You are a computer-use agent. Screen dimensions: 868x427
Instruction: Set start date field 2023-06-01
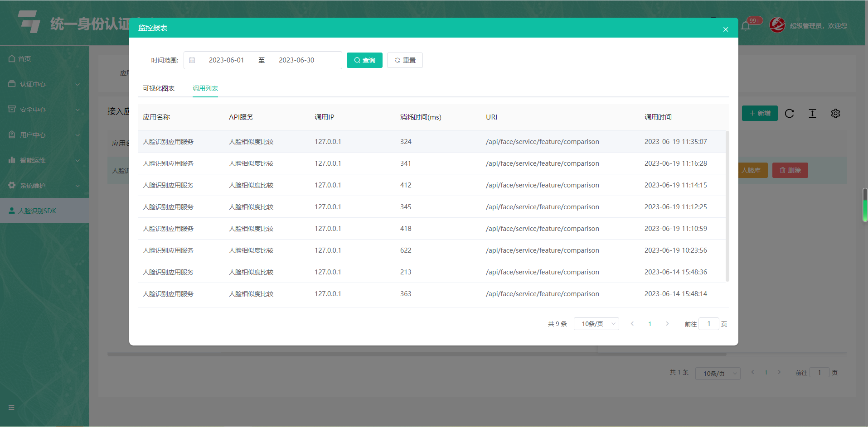(x=226, y=60)
